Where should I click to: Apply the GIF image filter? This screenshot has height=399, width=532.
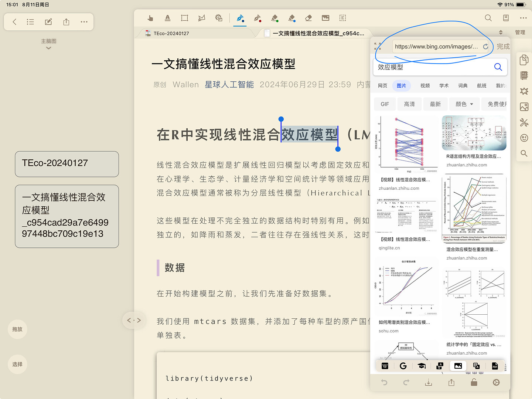coord(385,104)
